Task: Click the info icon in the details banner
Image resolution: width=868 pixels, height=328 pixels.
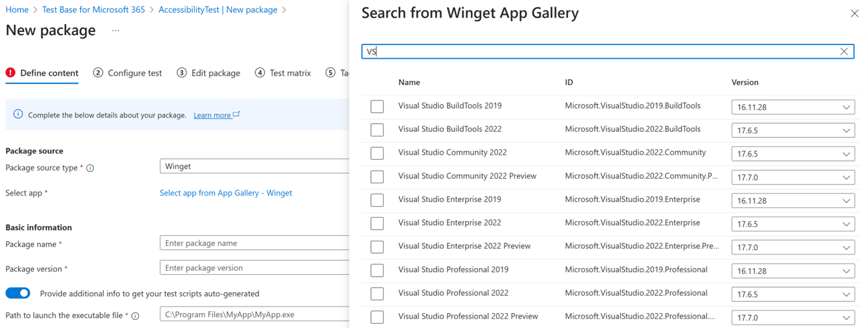Action: pyautogui.click(x=18, y=114)
